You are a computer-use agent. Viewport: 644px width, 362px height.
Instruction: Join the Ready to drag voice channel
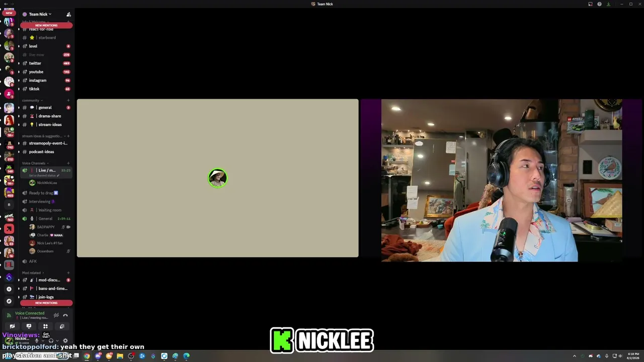point(46,193)
